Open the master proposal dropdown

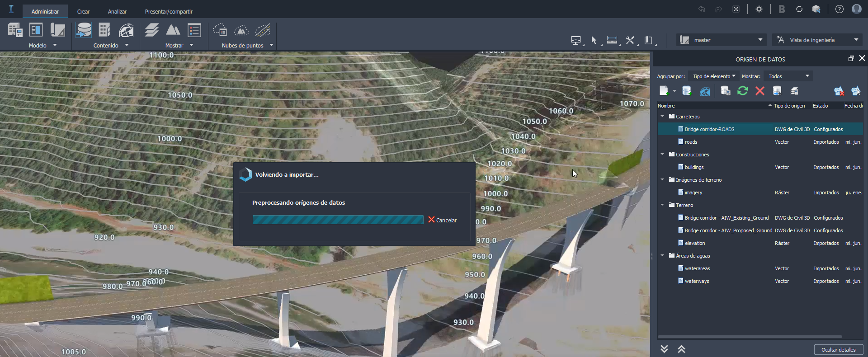coord(721,40)
